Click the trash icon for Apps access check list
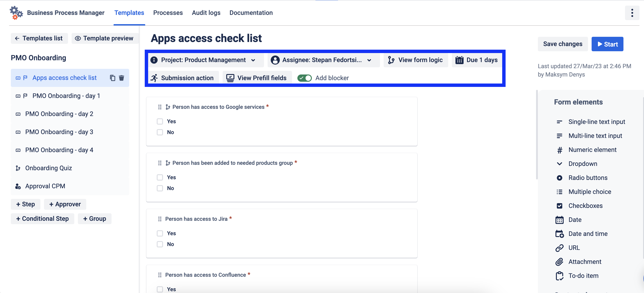Viewport: 644px width, 293px height. [121, 78]
